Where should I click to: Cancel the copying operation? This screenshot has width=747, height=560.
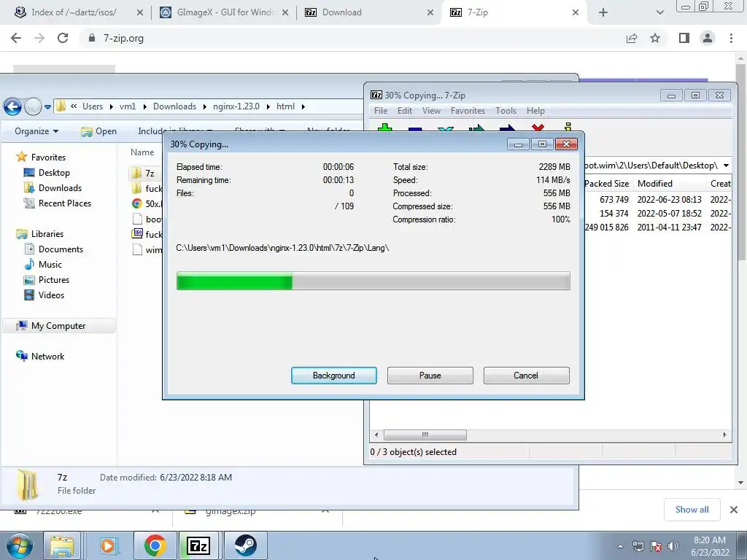coord(526,376)
